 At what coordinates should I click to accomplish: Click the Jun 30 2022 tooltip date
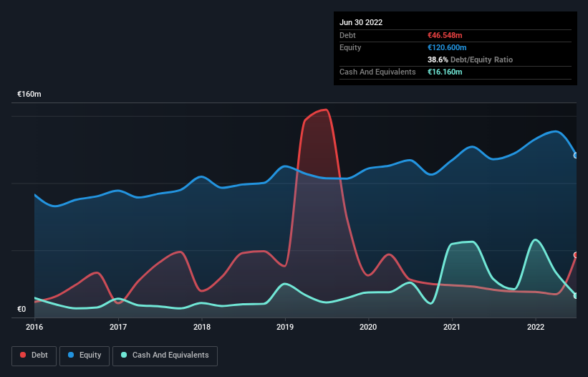point(361,22)
